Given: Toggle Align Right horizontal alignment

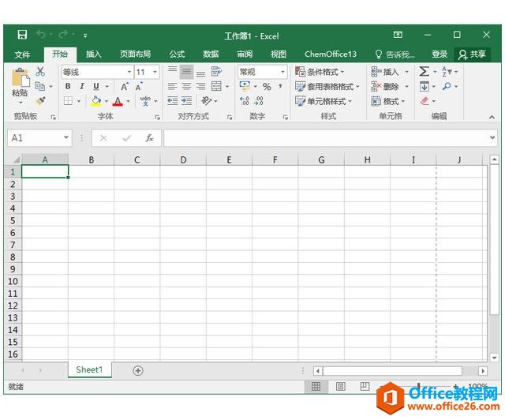Looking at the screenshot, I should tap(200, 86).
